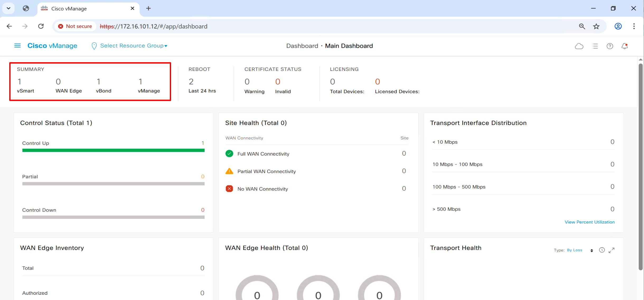Click the green Control Up progress bar
This screenshot has width=644, height=300.
tap(113, 150)
